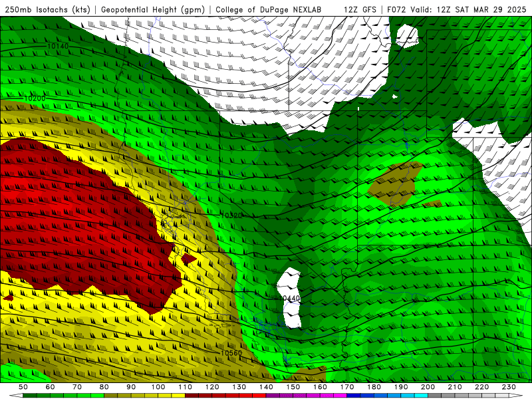532x399 pixels.
Task: Click the 140 knot legend value
Action: pos(266,387)
